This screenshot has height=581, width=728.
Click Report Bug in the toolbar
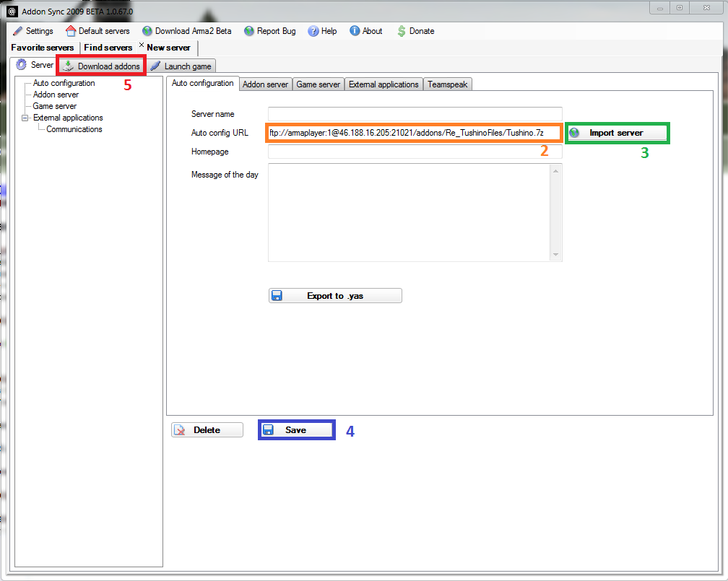coord(270,31)
